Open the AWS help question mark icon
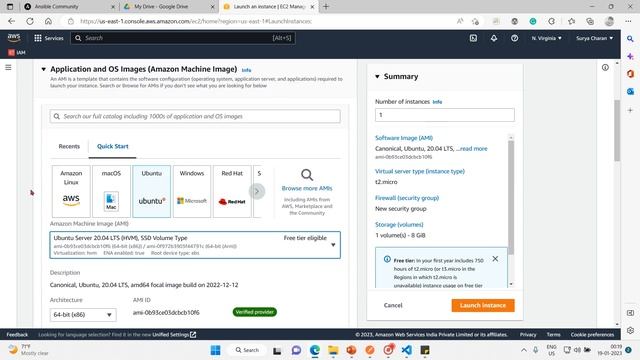Screen dimensions: 640x360 [x=514, y=38]
